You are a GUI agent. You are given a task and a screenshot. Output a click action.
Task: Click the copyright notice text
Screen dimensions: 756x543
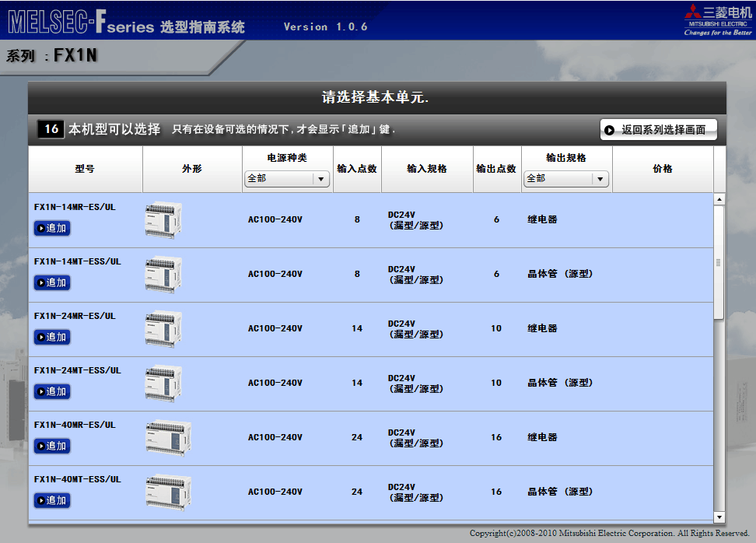click(610, 534)
